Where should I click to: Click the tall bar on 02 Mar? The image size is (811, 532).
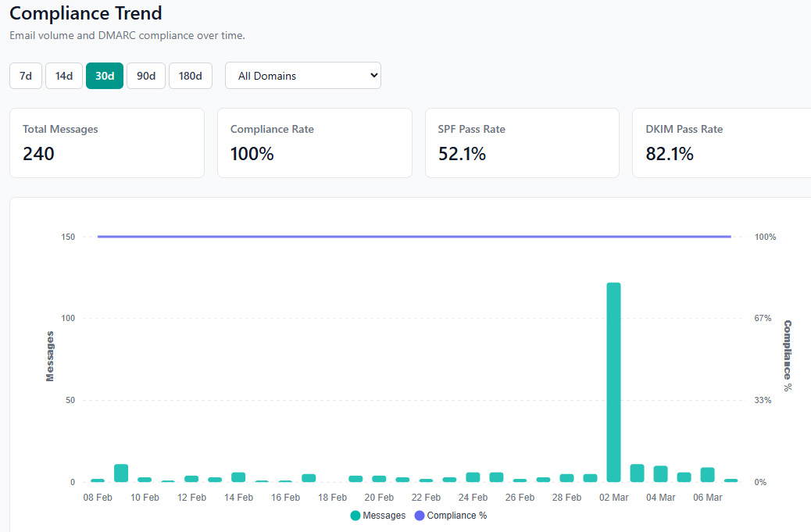[614, 383]
